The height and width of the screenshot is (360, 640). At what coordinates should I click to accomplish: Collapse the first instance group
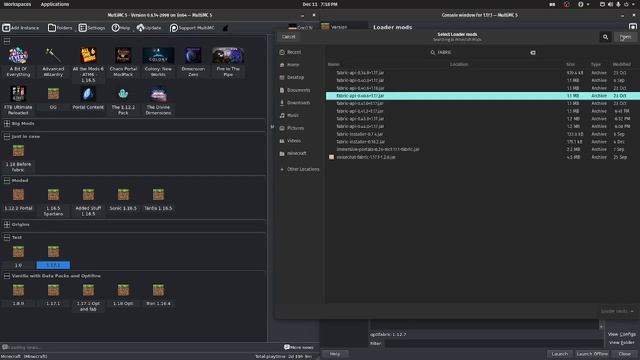7,41
